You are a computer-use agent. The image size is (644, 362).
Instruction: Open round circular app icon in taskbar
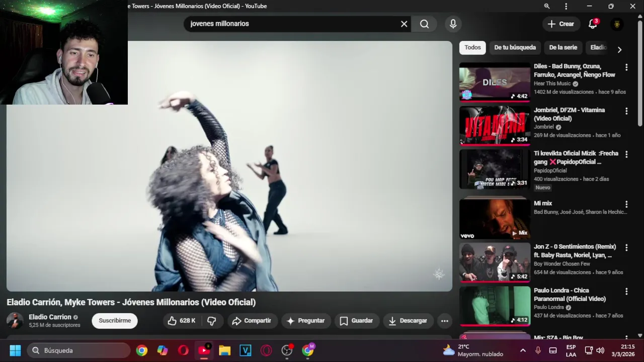(287, 350)
